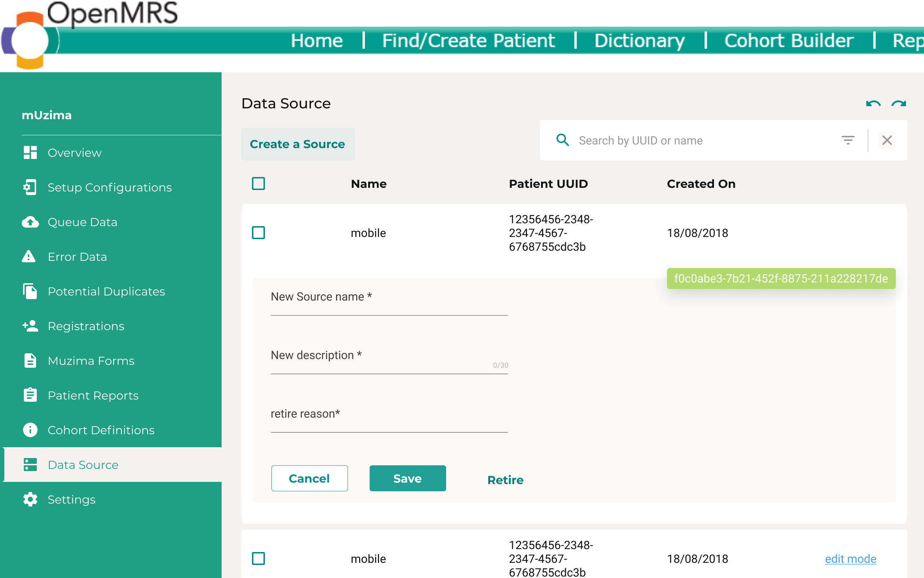
Task: Check the first mobile row checkbox
Action: [258, 233]
